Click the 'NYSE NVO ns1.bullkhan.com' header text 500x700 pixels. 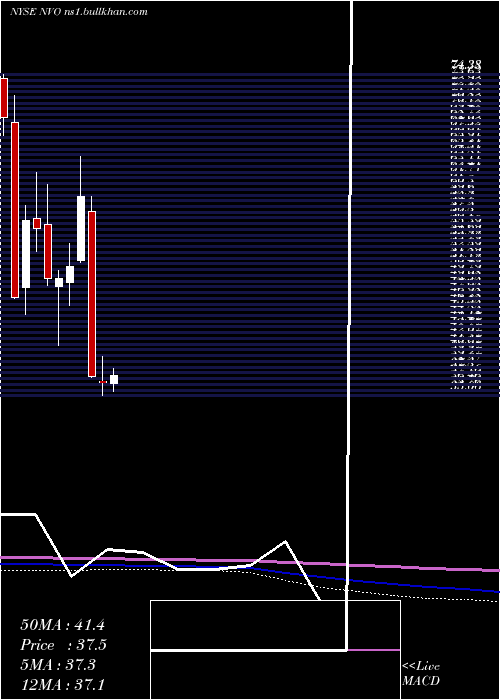pos(79,12)
